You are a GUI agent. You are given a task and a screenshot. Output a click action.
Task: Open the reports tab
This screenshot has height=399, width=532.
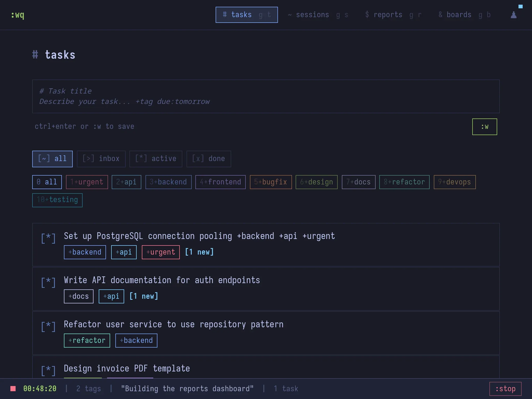393,15
